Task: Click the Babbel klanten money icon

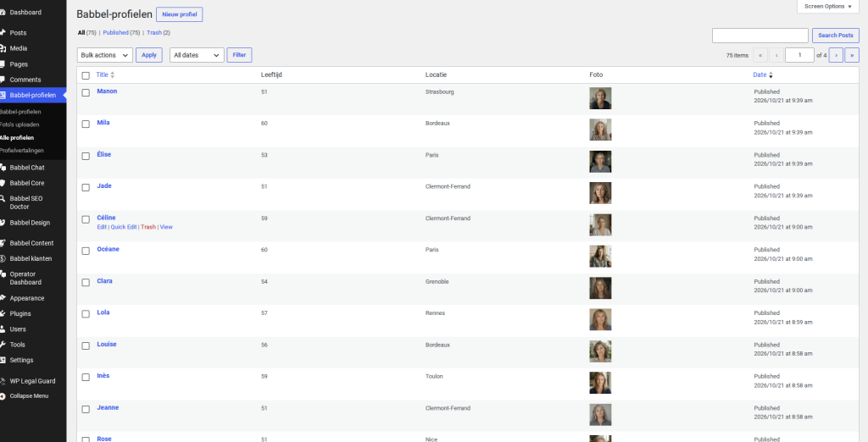Action: pos(3,258)
